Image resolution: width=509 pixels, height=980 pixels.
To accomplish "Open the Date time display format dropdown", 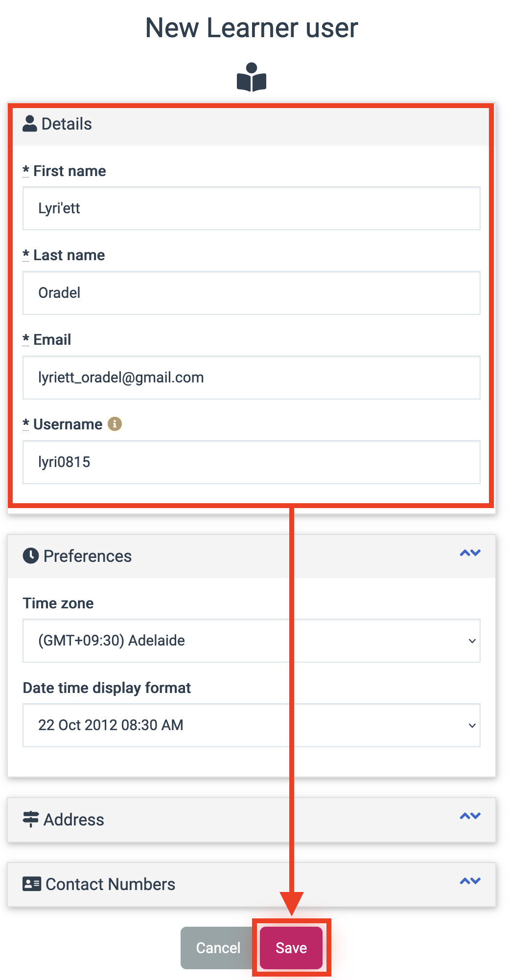I will click(252, 725).
